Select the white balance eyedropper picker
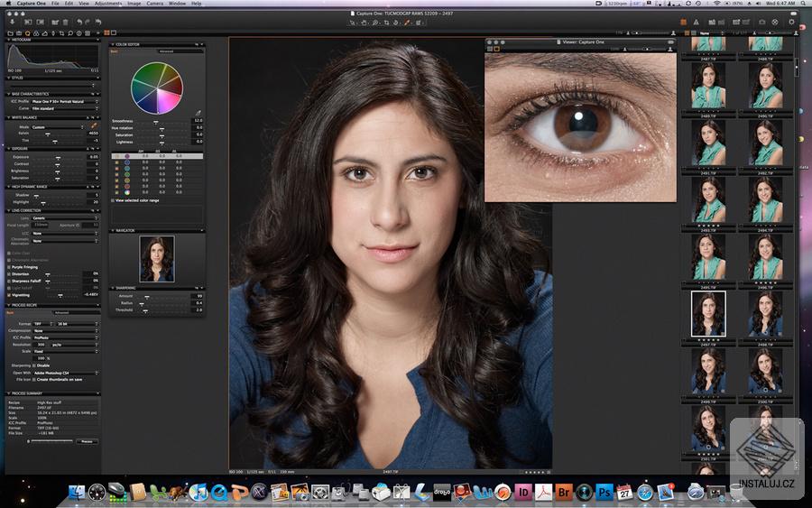 point(94,125)
